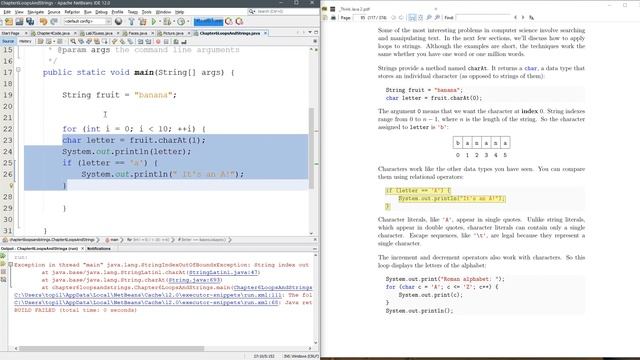Open the Window menu

pos(163,12)
